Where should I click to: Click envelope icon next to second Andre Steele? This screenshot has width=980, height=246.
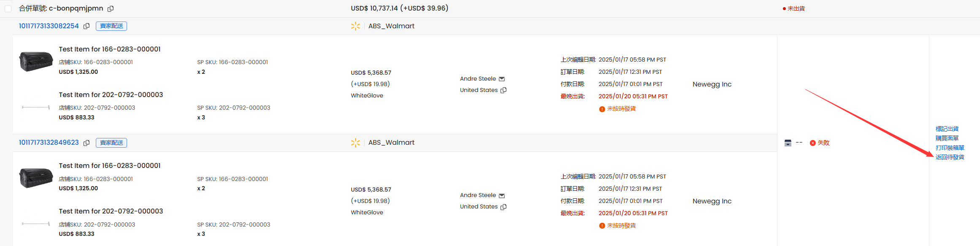tap(502, 196)
